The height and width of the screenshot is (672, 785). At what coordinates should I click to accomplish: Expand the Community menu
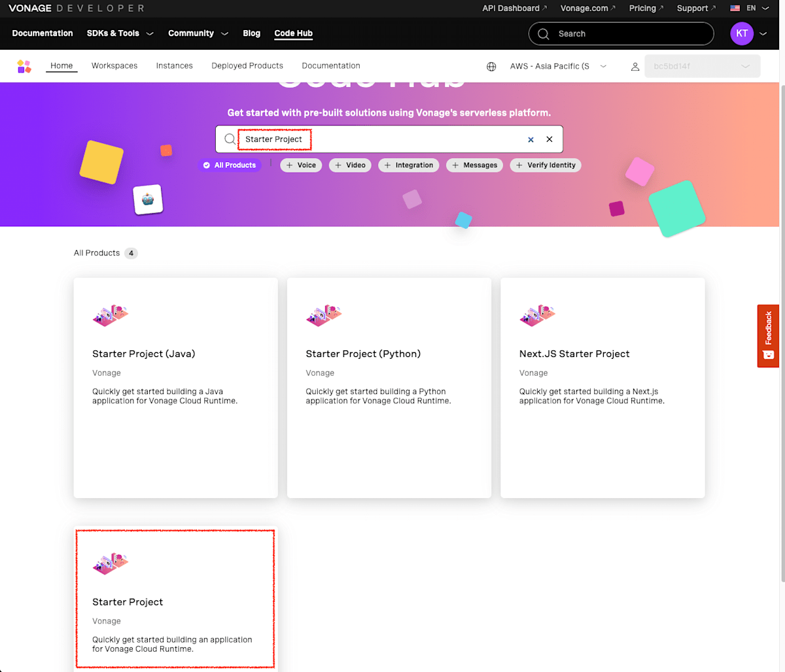198,33
